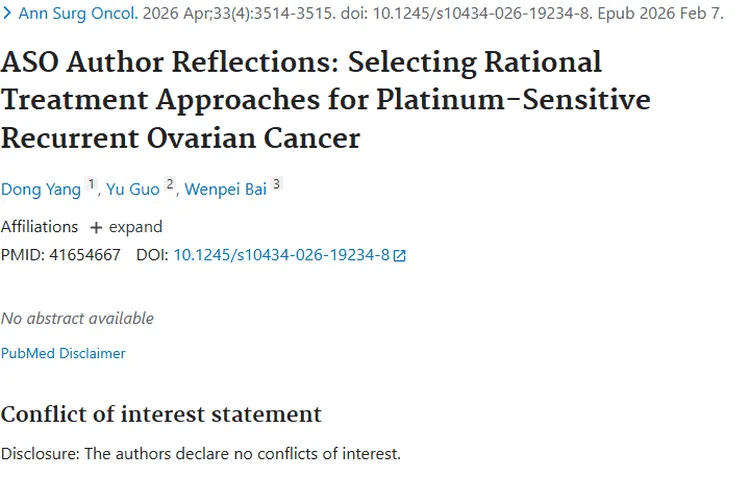Viewport: 750px width, 500px height.
Task: Click the plus icon next to expand
Action: [96, 228]
